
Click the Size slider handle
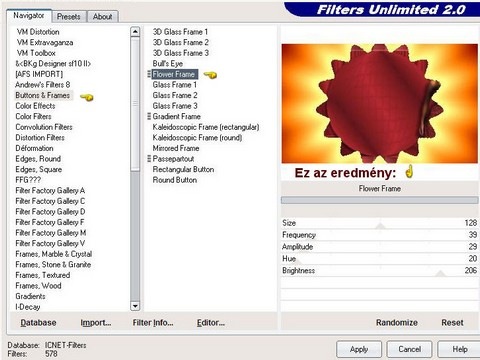(x=380, y=226)
